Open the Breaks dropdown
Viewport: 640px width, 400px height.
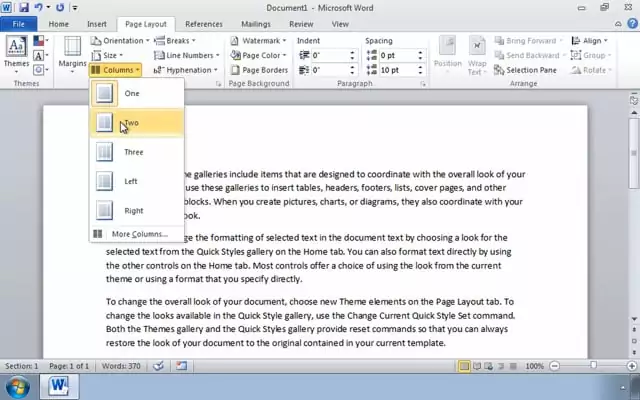pos(176,40)
